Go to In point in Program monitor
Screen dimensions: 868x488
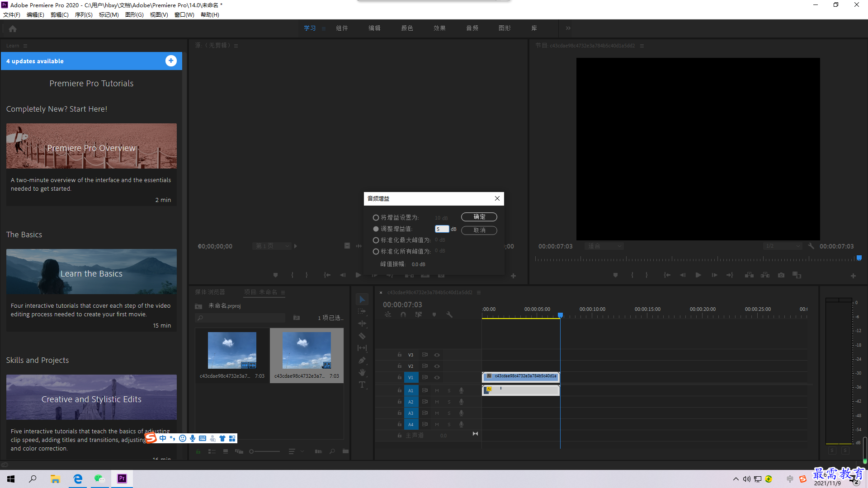click(x=667, y=275)
